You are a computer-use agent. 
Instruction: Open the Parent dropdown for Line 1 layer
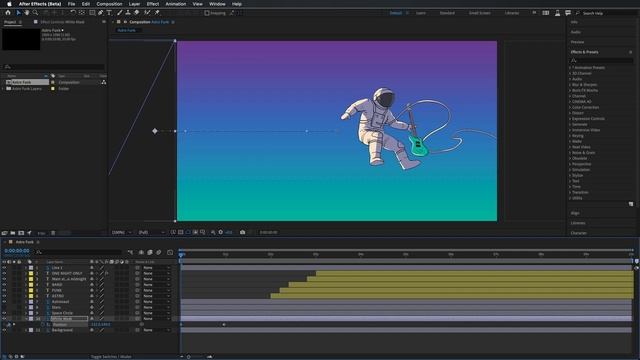[157, 268]
